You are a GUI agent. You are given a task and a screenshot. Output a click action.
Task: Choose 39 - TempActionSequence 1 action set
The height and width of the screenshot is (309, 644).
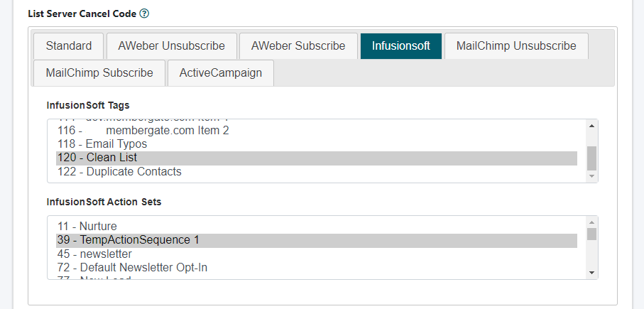pyautogui.click(x=316, y=240)
